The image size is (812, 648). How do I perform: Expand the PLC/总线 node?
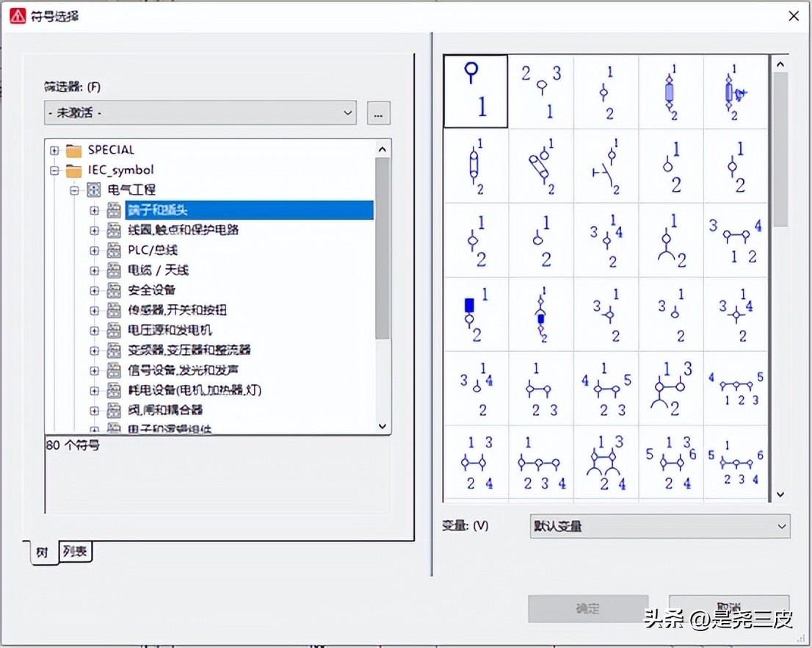pos(94,250)
